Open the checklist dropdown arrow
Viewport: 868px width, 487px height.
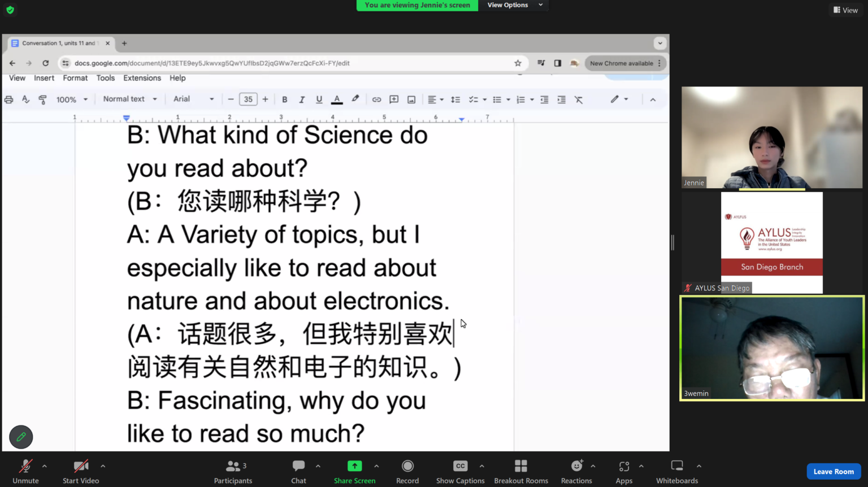click(x=485, y=99)
